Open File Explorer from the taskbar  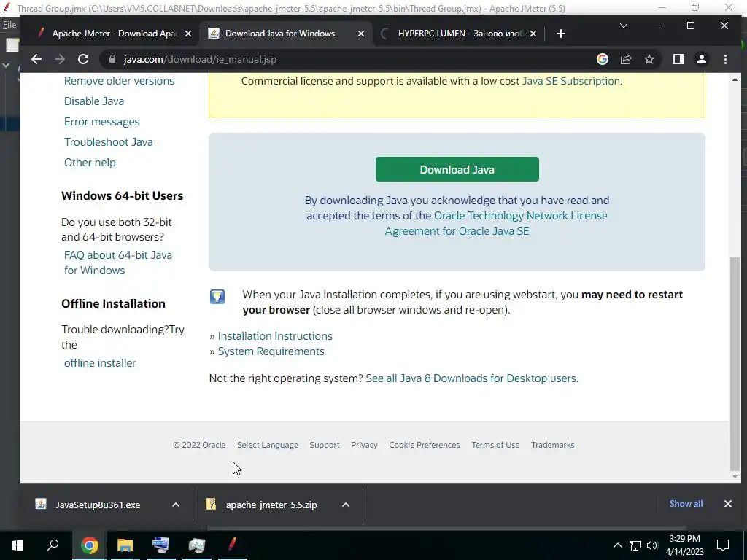[125, 545]
